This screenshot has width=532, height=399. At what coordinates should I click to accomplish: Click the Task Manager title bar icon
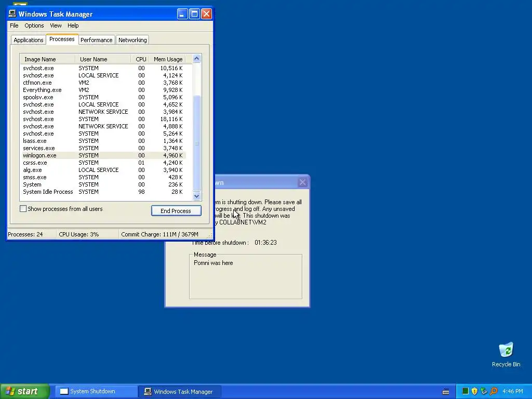click(x=12, y=14)
